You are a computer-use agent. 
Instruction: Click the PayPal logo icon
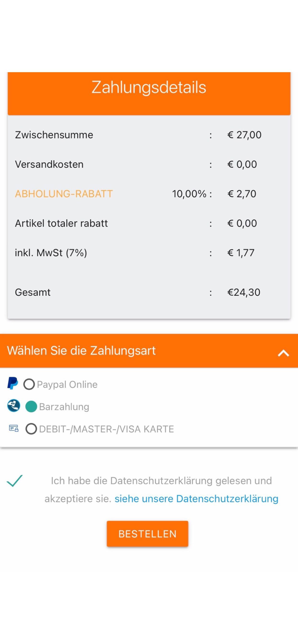(x=13, y=383)
